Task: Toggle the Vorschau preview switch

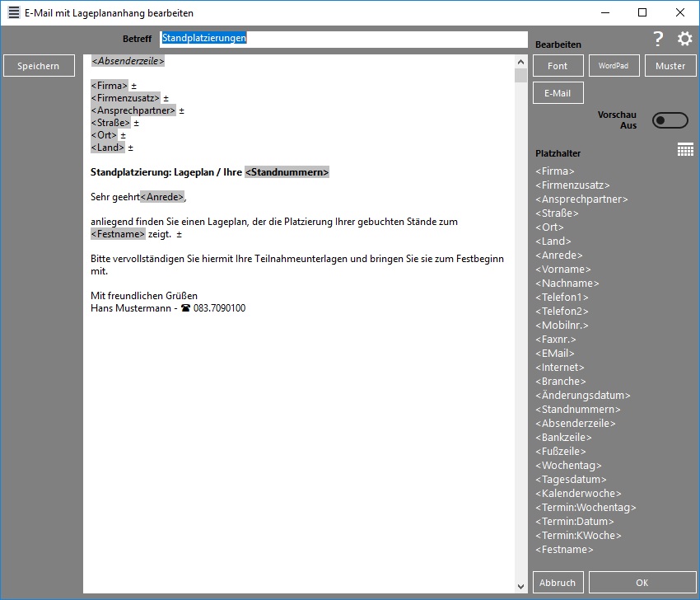Action: click(670, 120)
